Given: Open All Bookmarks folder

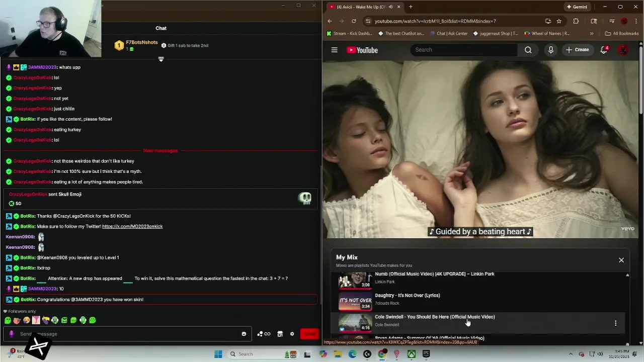Looking at the screenshot, I should [622, 34].
